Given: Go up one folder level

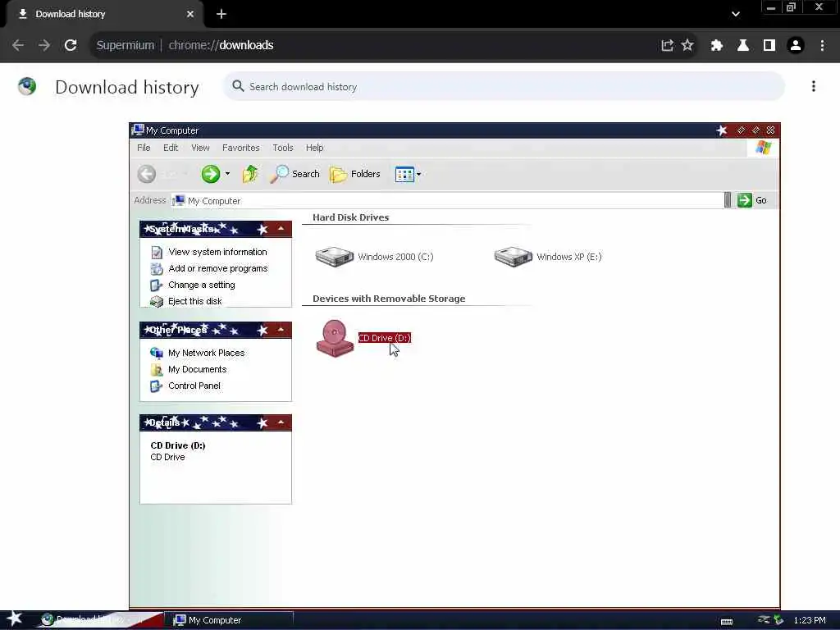Looking at the screenshot, I should pyautogui.click(x=249, y=174).
